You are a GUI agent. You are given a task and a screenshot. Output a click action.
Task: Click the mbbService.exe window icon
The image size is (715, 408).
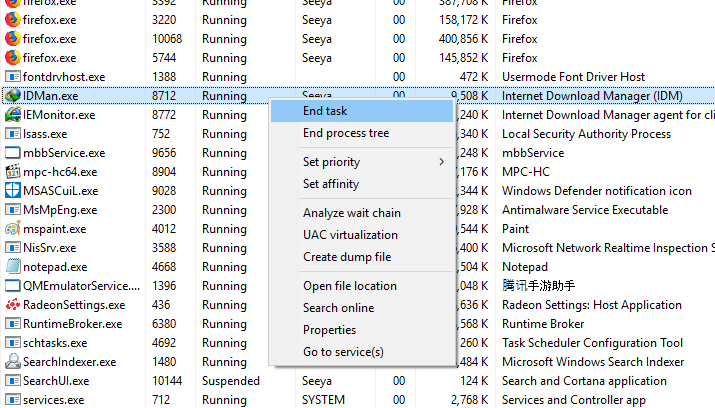coord(12,153)
